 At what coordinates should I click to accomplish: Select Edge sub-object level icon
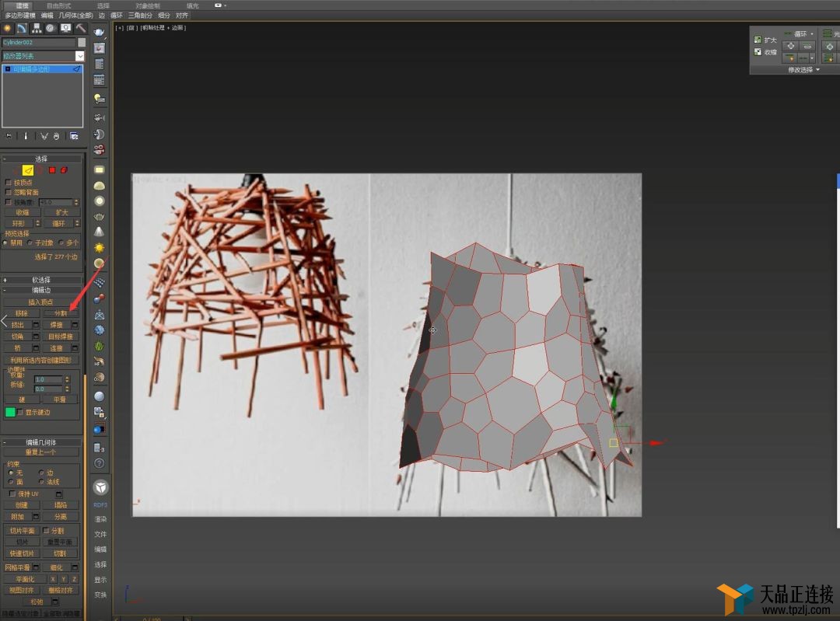click(28, 170)
